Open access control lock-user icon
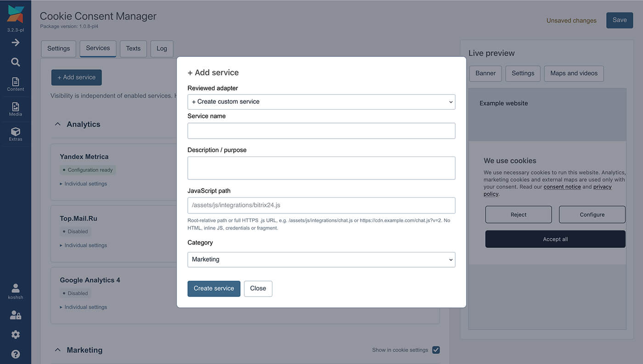Screen dimensions: 643x364 click(16, 315)
